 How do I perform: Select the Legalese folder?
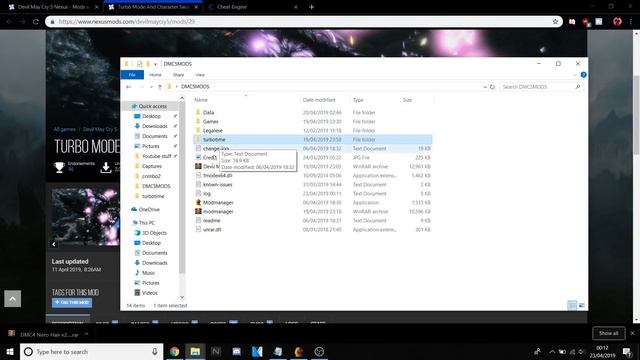point(213,130)
